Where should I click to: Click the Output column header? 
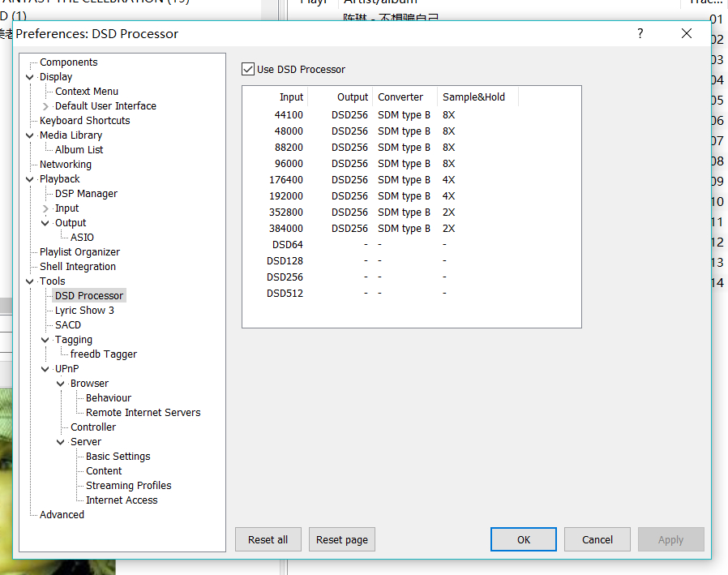(340, 97)
